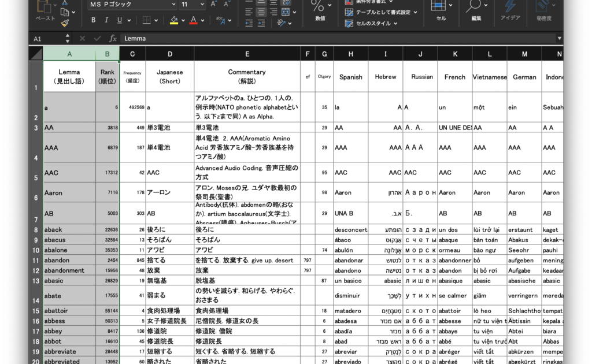
Task: Apply the yellow fill color bucket
Action: pyautogui.click(x=173, y=20)
